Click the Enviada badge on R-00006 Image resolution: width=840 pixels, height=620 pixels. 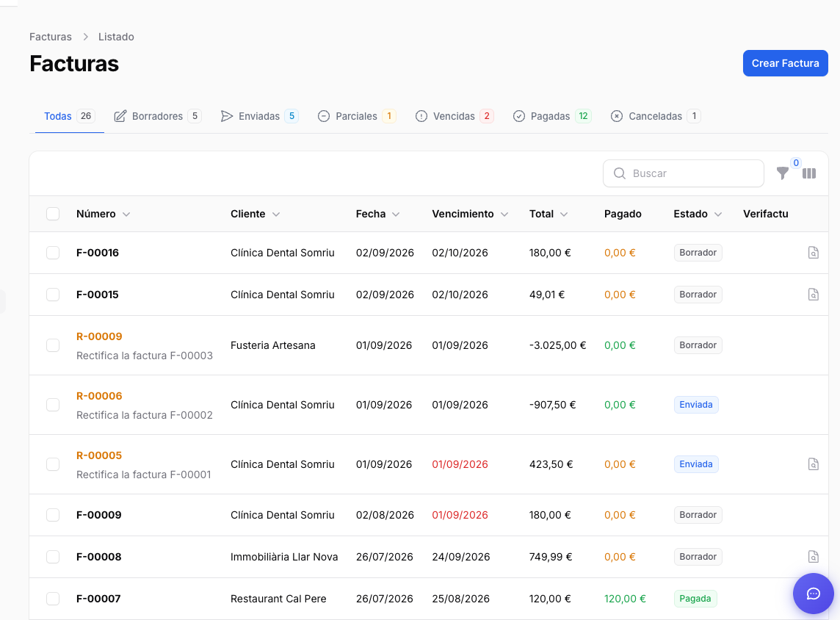(696, 405)
